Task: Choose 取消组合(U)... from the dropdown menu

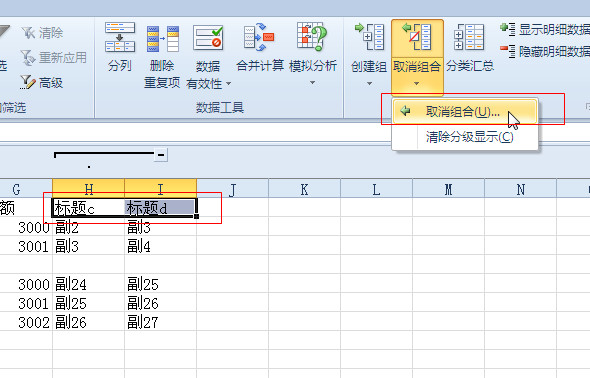Action: [x=465, y=112]
